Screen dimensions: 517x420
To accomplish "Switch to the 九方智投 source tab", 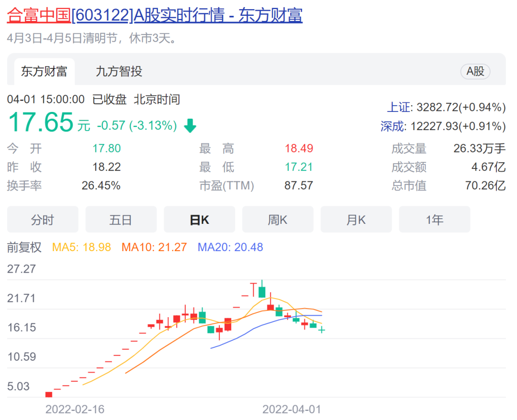I will click(x=119, y=72).
